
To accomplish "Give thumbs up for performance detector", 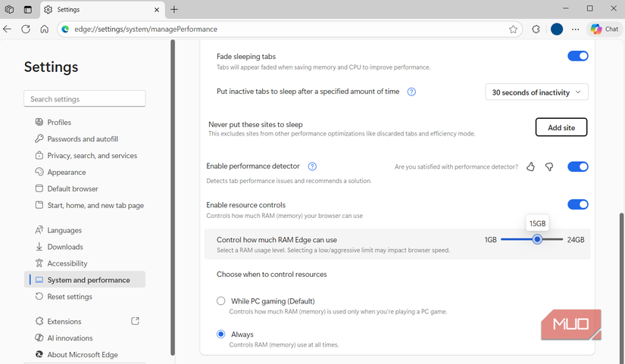I will pos(530,166).
